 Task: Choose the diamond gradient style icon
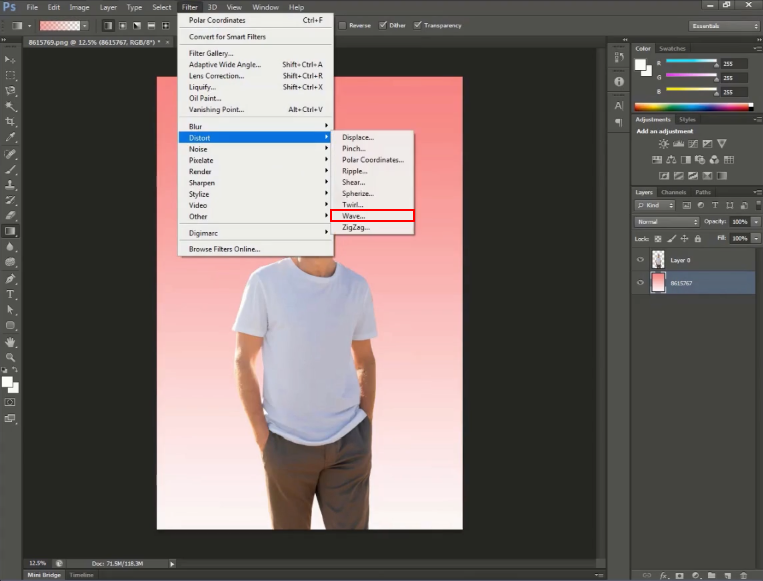[166, 25]
